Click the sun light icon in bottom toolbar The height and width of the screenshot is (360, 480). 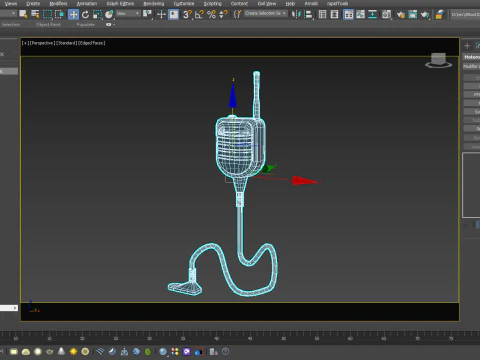coord(73,351)
